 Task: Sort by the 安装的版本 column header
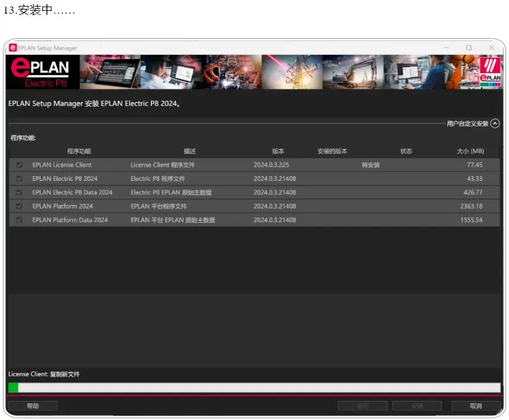[x=332, y=151]
